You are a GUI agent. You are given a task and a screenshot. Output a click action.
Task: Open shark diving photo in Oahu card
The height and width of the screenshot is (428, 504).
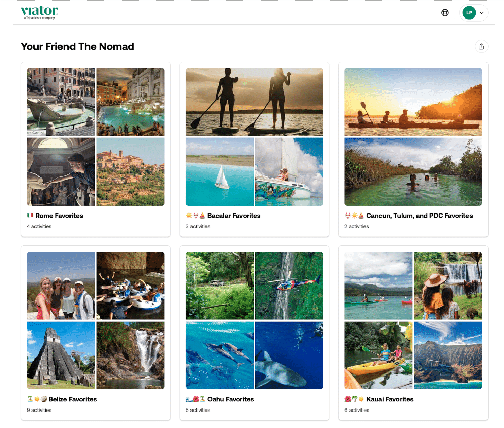pos(289,355)
